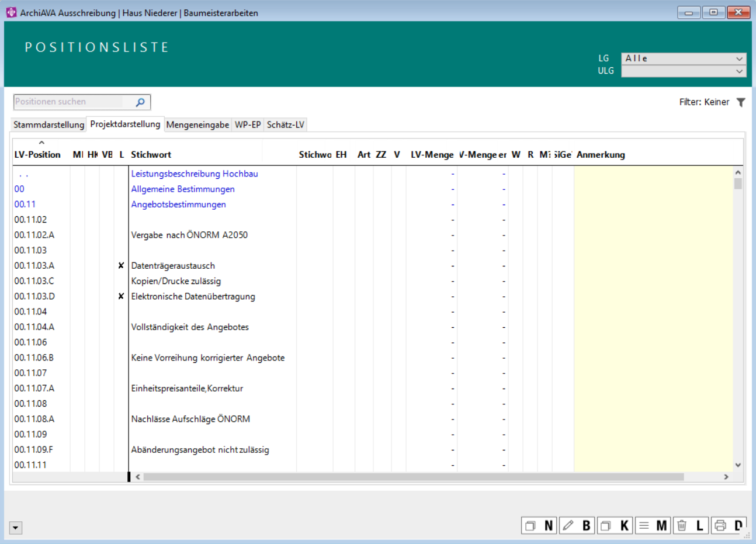Click the horizontal scrollbar right arrow

726,477
